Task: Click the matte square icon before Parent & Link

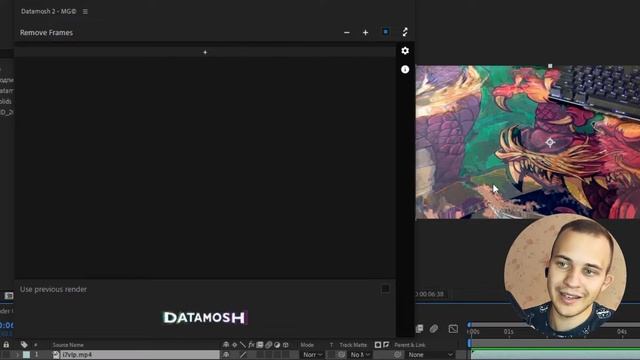Action: tap(378, 345)
